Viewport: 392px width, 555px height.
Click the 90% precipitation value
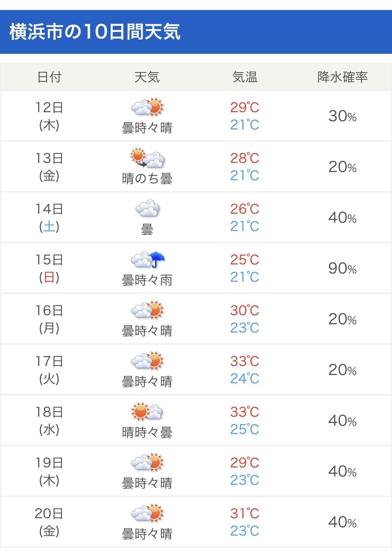(343, 268)
